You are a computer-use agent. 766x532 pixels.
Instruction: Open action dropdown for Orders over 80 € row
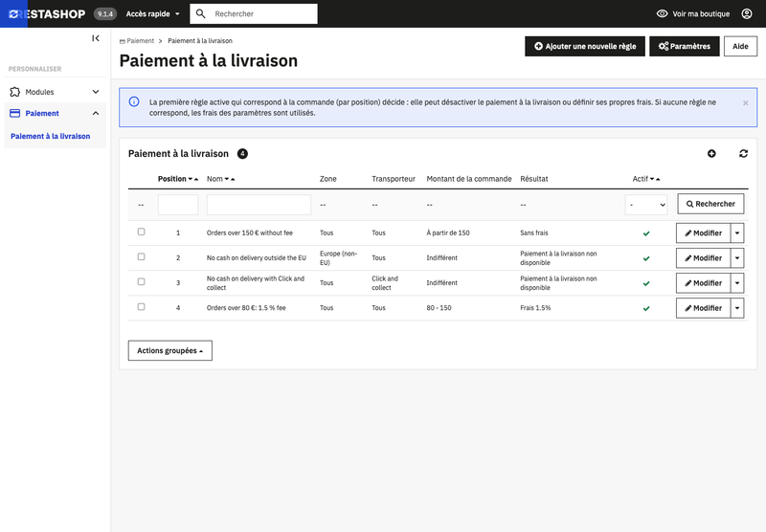tap(737, 308)
